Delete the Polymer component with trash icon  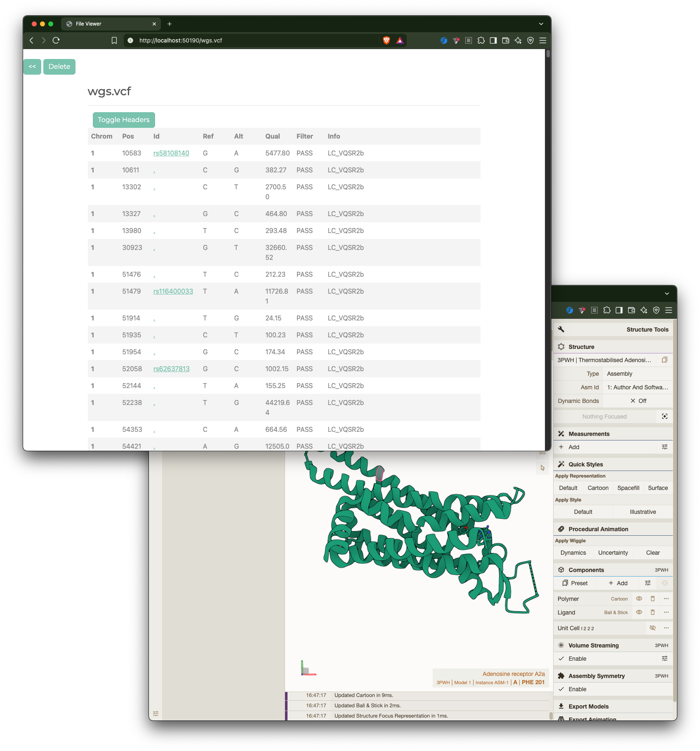coord(653,599)
